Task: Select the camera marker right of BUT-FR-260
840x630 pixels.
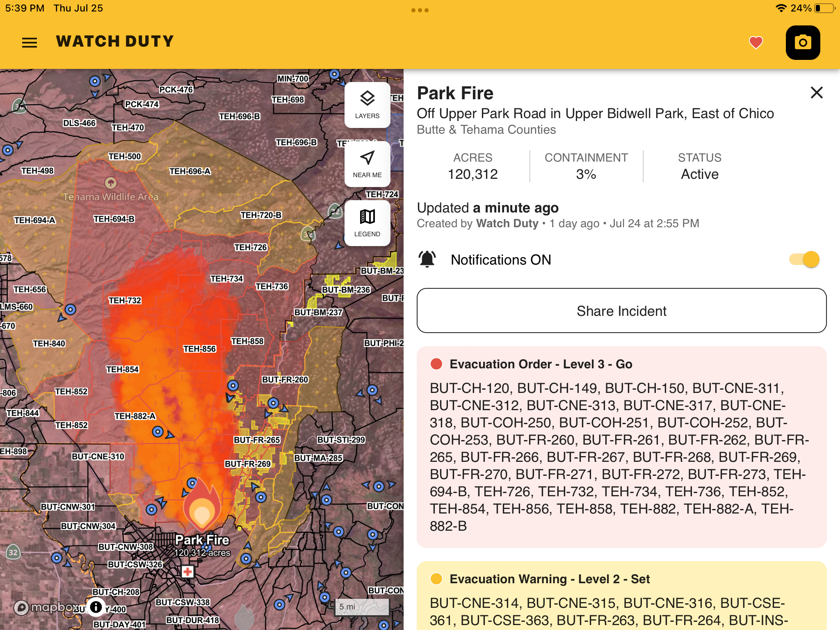Action: (372, 390)
